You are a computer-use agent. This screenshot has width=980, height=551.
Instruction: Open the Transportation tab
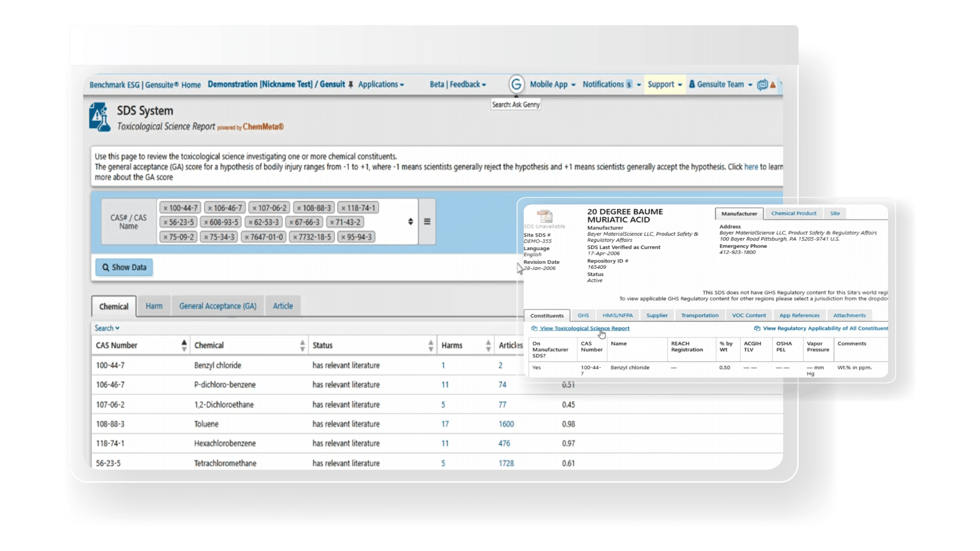700,315
